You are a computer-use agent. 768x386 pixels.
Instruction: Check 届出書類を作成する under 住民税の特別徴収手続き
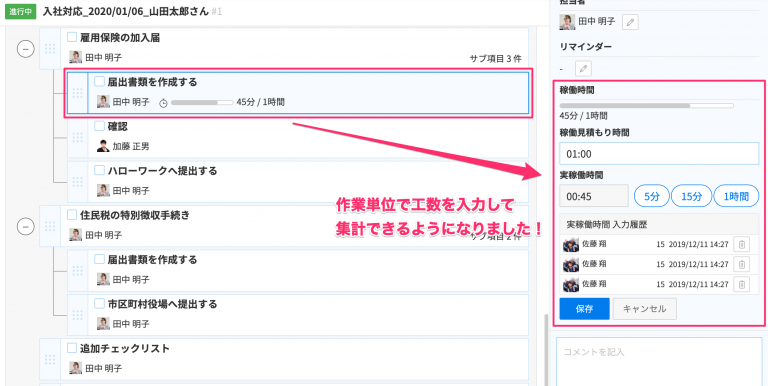click(99, 259)
